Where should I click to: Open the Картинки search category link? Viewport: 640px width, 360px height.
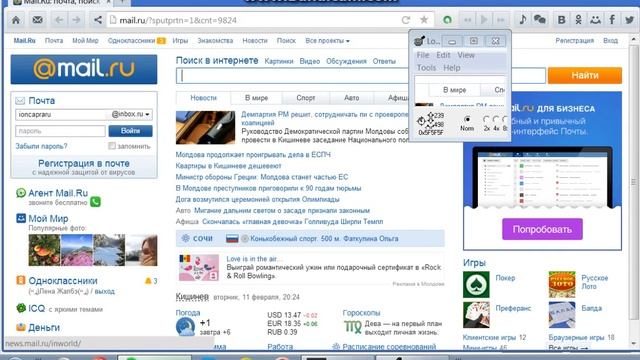[x=279, y=61]
